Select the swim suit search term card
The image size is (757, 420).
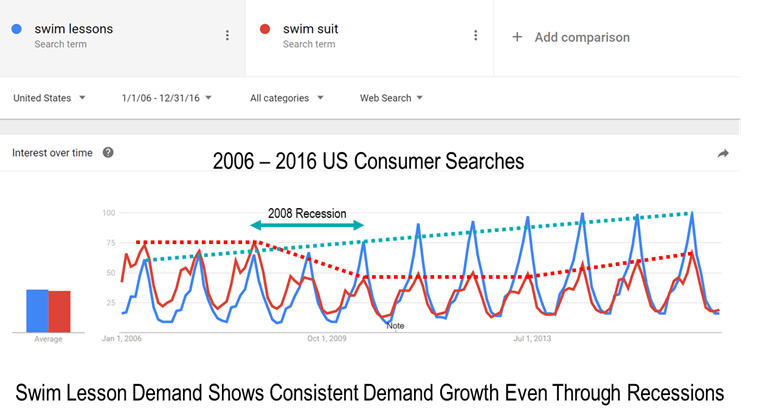click(x=369, y=38)
